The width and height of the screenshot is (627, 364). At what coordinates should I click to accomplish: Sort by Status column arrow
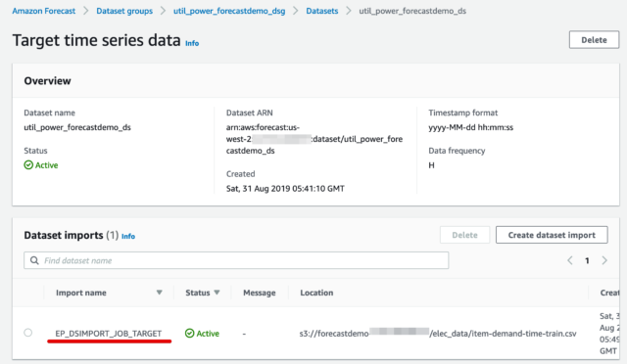(217, 293)
